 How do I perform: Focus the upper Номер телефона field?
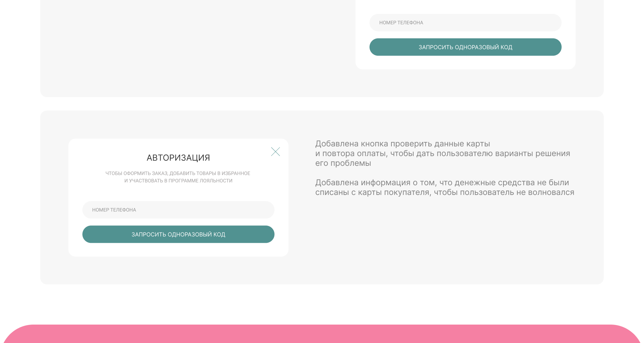click(x=465, y=23)
